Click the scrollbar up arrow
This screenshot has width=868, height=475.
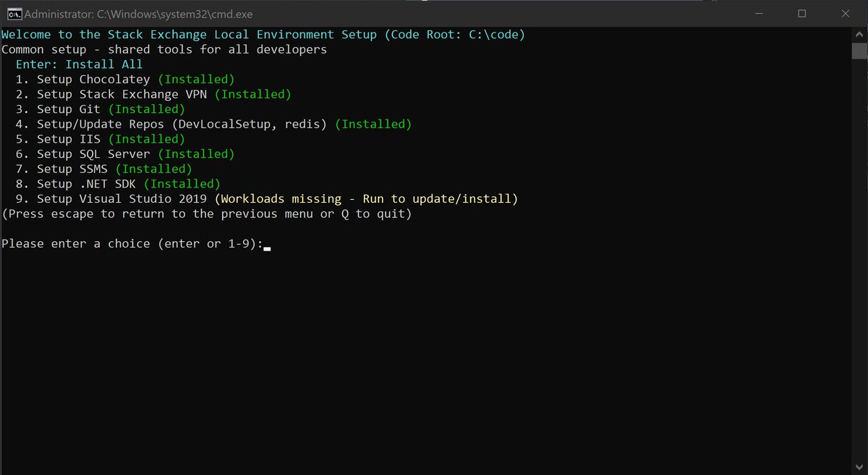point(859,34)
